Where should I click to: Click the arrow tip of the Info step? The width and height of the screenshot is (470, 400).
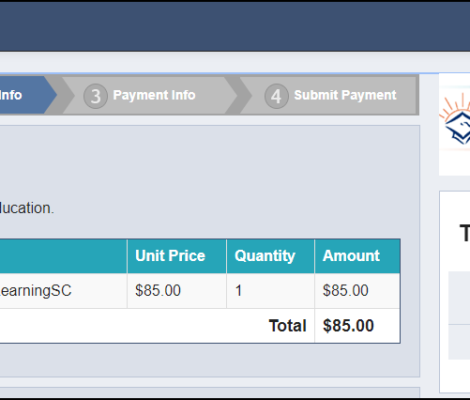pyautogui.click(x=51, y=95)
